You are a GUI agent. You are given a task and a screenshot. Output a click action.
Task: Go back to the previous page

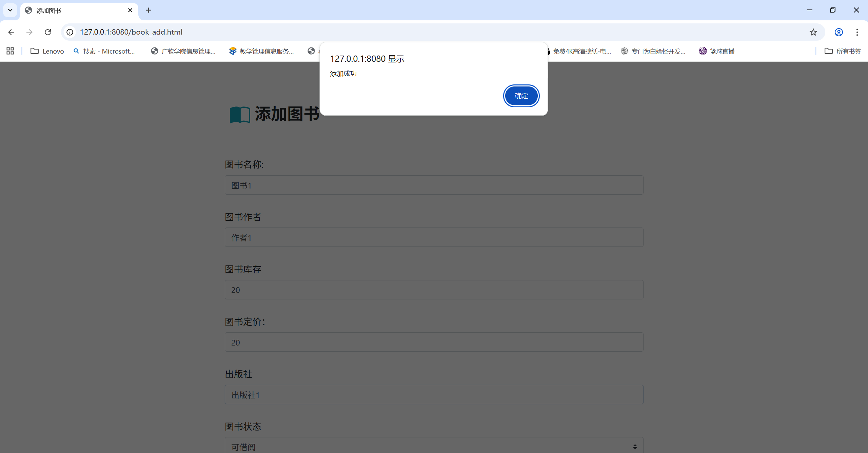[x=11, y=32]
